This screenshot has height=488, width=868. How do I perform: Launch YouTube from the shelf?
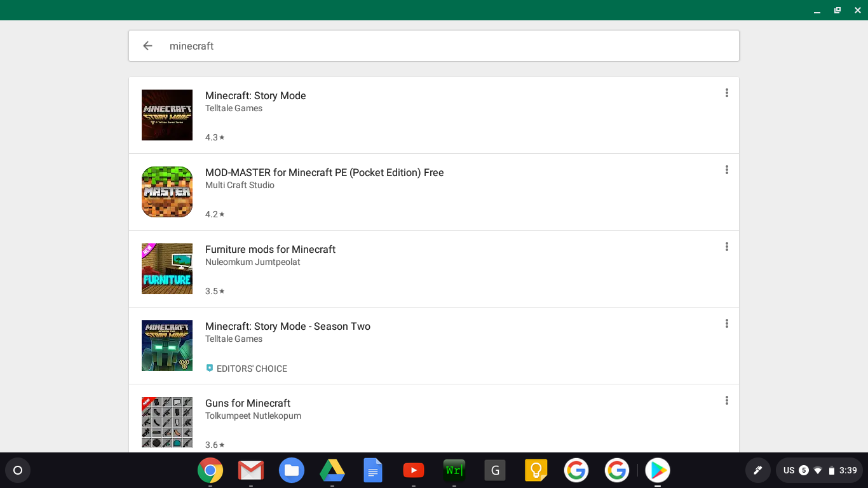coord(414,470)
